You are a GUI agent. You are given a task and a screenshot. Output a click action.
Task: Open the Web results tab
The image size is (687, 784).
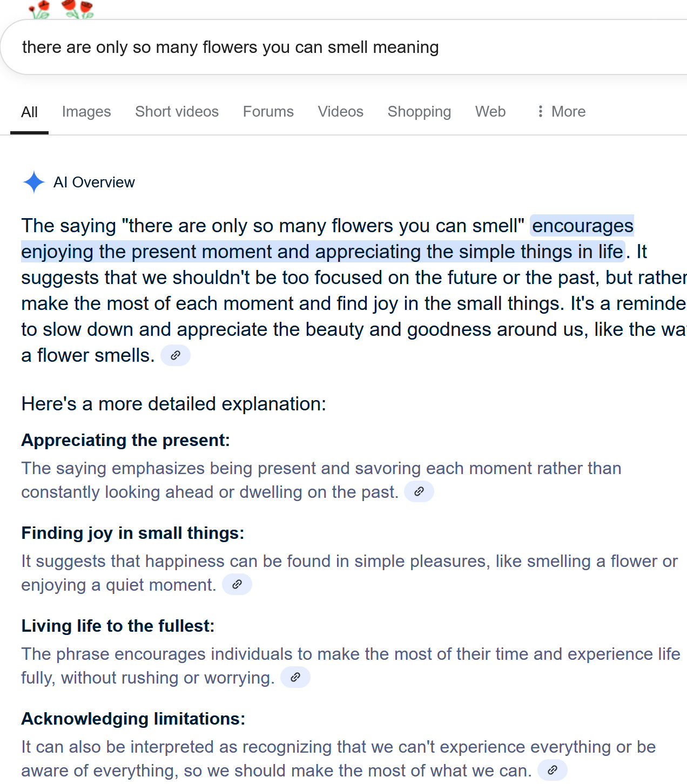point(490,111)
